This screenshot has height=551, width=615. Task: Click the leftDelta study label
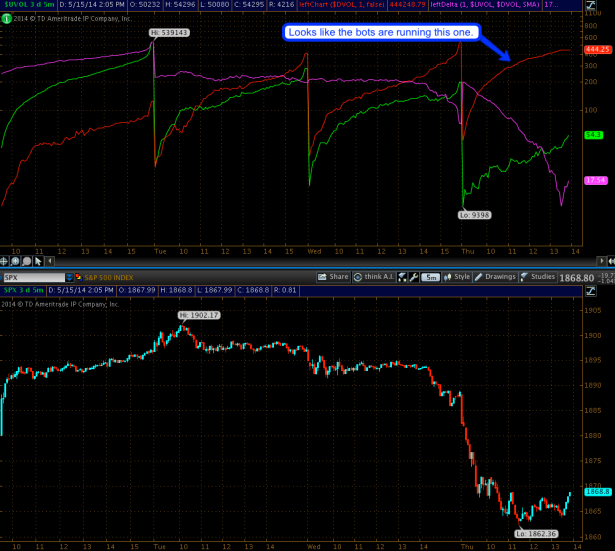tap(485, 5)
